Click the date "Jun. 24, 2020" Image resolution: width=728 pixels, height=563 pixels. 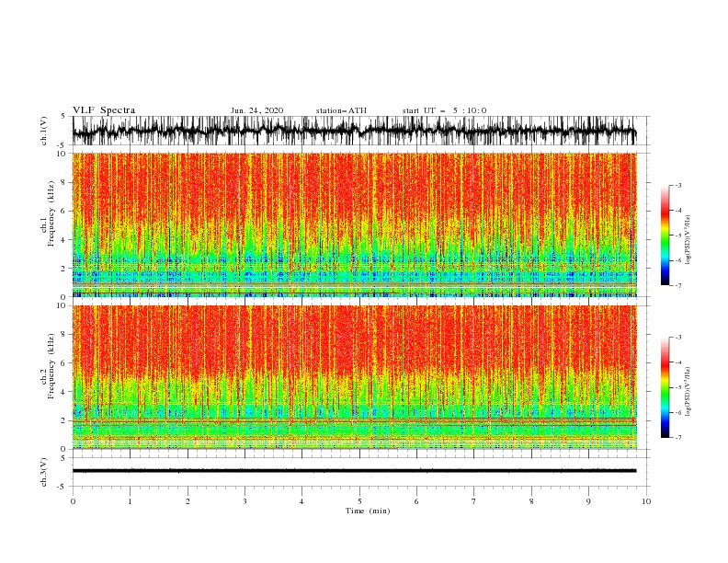(x=256, y=110)
